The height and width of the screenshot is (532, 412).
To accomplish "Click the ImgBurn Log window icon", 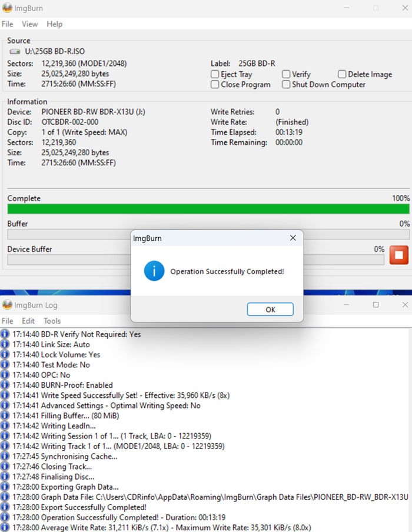I will pos(7,305).
